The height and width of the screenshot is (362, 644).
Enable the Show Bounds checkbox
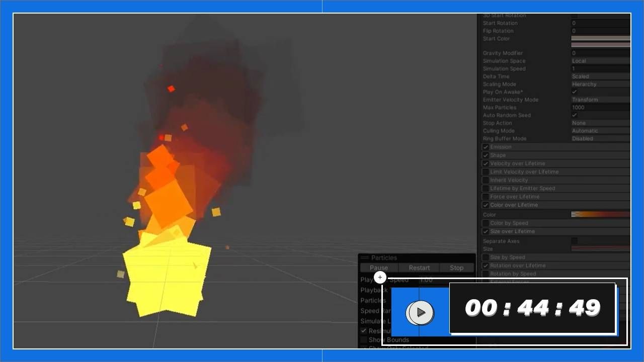click(x=364, y=340)
